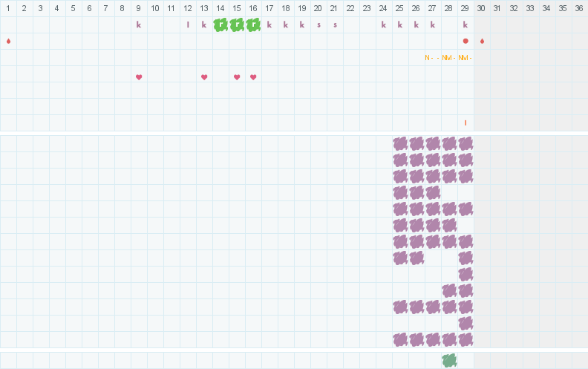Select the 'k' marker on day 9
The height and width of the screenshot is (369, 588).
pos(139,25)
